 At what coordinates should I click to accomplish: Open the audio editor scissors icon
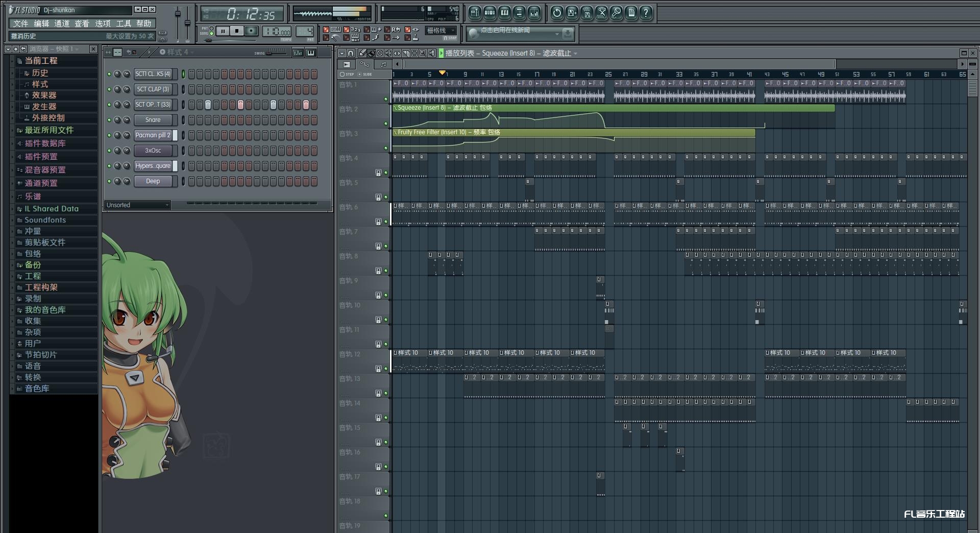tap(601, 13)
